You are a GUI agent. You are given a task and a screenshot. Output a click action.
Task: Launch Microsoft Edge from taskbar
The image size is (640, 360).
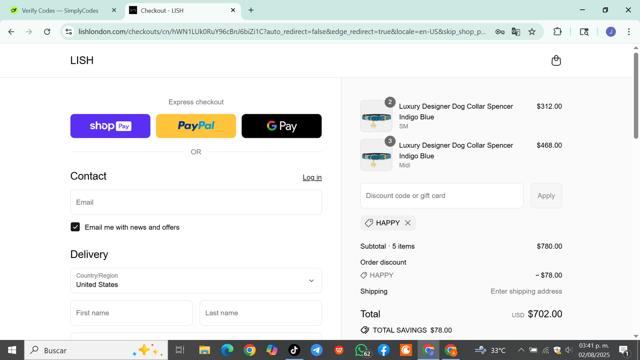coord(227,350)
